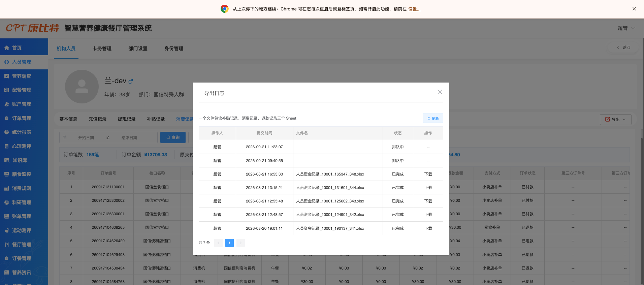This screenshot has height=285, width=644.
Task: Click the 刷新 refresh button
Action: click(433, 118)
